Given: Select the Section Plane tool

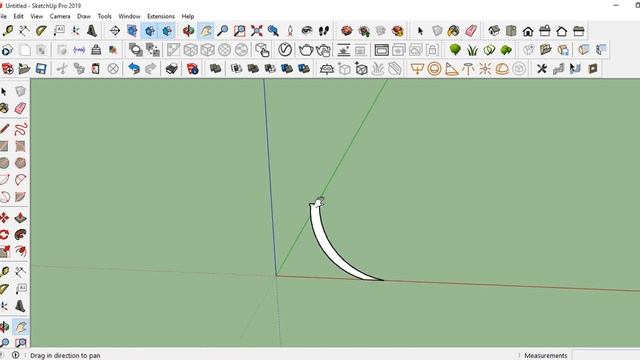Looking at the screenshot, I should click(x=115, y=31).
